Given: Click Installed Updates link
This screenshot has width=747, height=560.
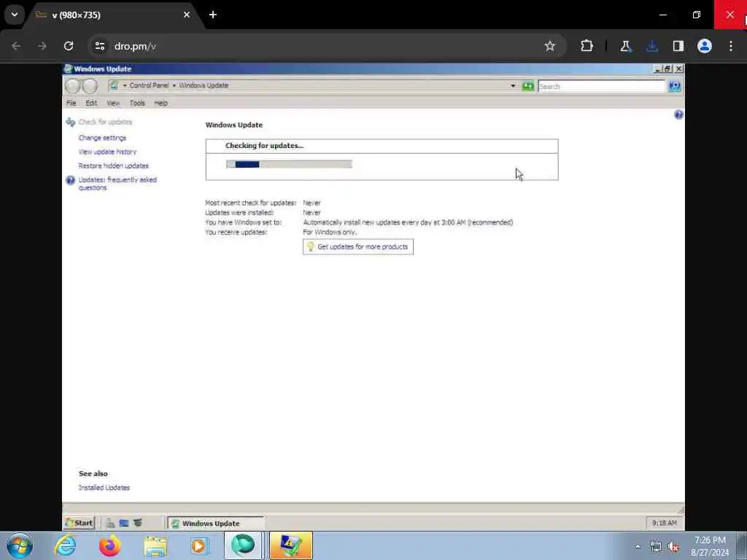Looking at the screenshot, I should (x=104, y=488).
